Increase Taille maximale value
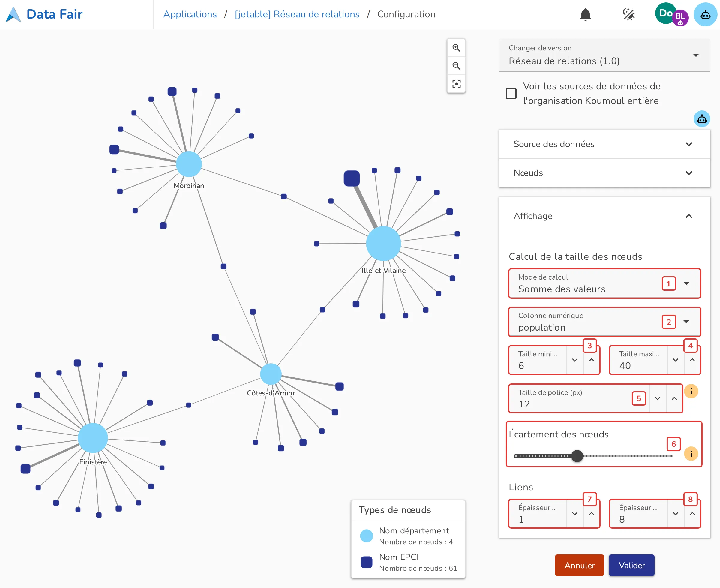Screen dimensions: 720x588 point(692,360)
